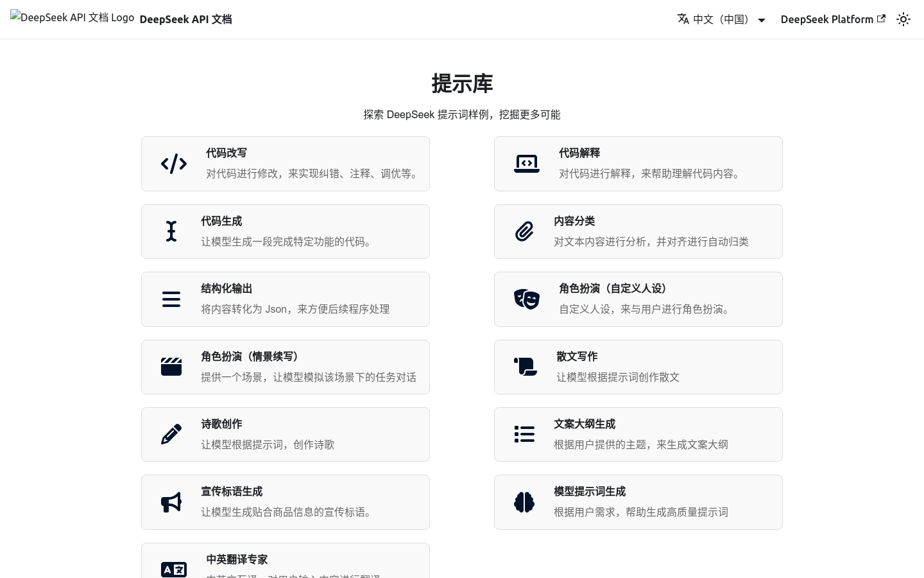
Task: Toggle dark and light mode sun icon
Action: tap(903, 19)
